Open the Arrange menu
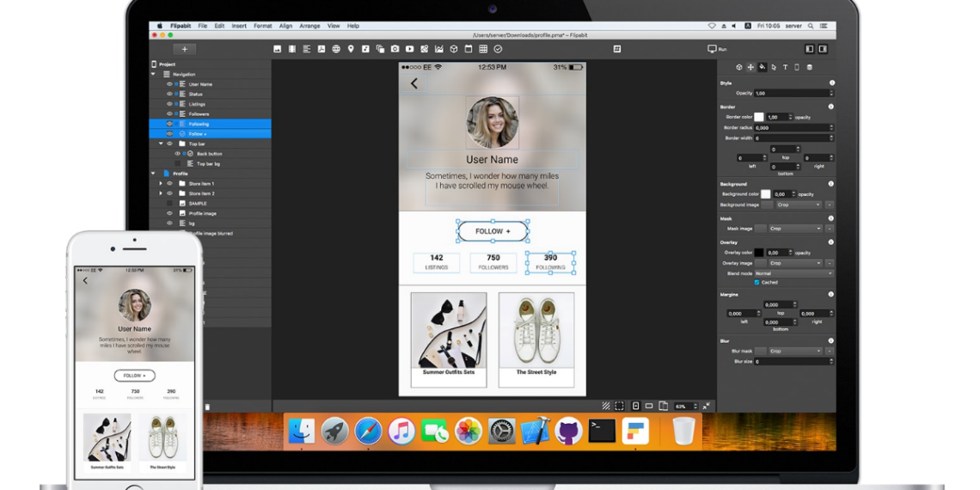The width and height of the screenshot is (980, 490). (309, 26)
